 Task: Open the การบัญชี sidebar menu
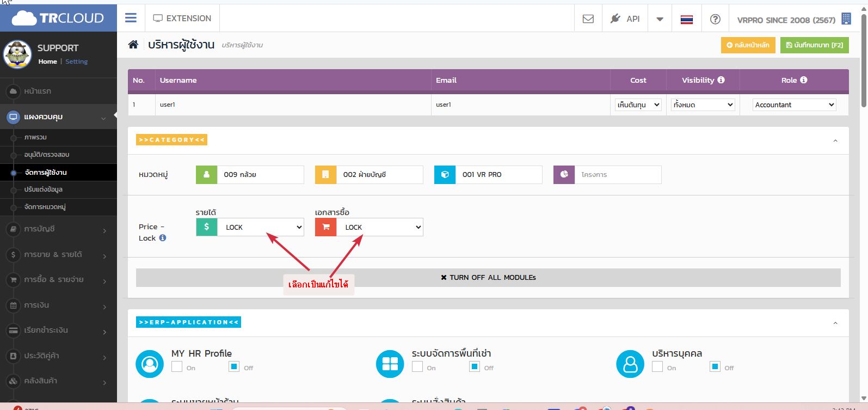pyautogui.click(x=58, y=229)
